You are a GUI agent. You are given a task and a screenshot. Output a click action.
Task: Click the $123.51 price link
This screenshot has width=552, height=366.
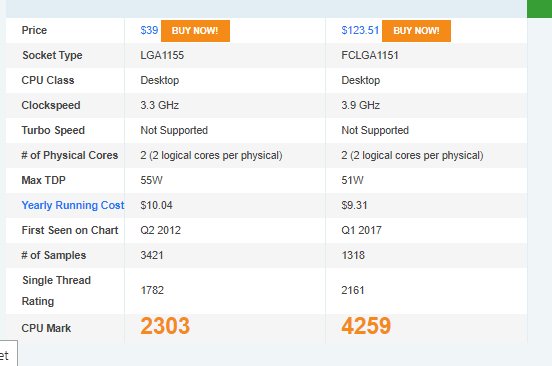point(360,30)
